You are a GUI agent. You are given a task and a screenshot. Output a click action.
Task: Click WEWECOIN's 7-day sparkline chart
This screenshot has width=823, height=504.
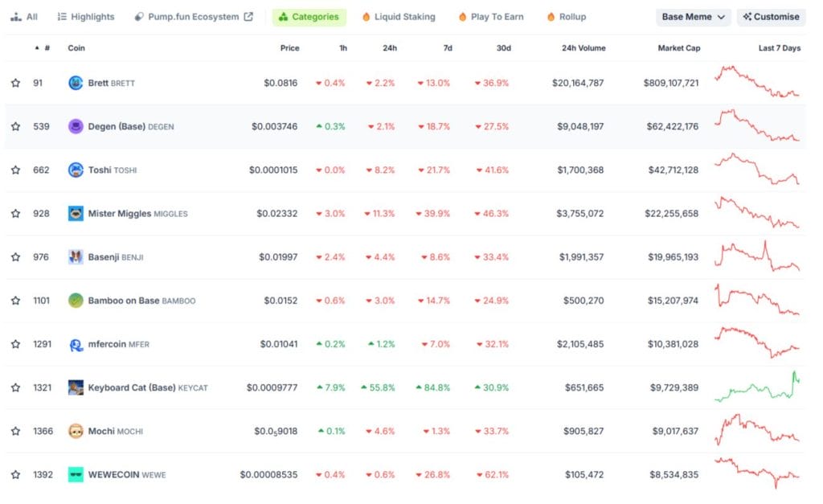(757, 473)
